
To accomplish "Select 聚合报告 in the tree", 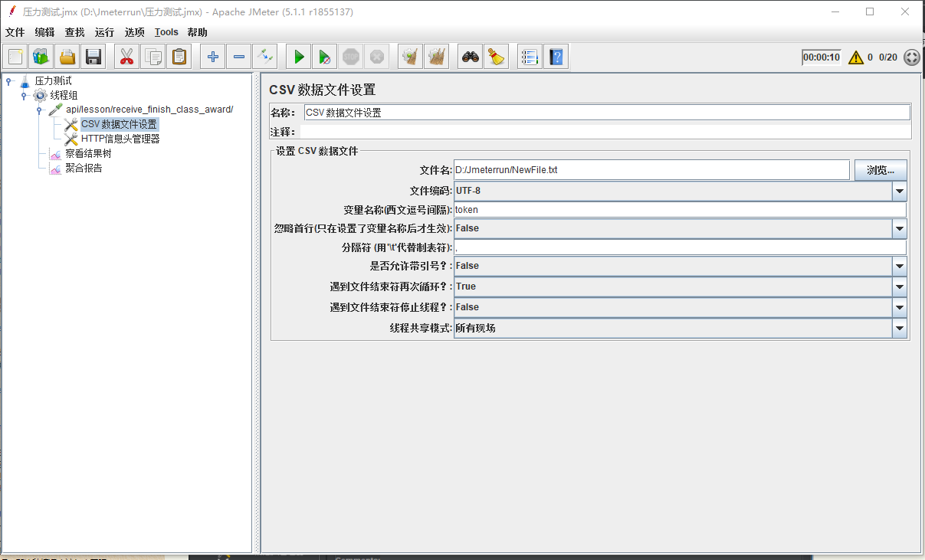I will 84,168.
